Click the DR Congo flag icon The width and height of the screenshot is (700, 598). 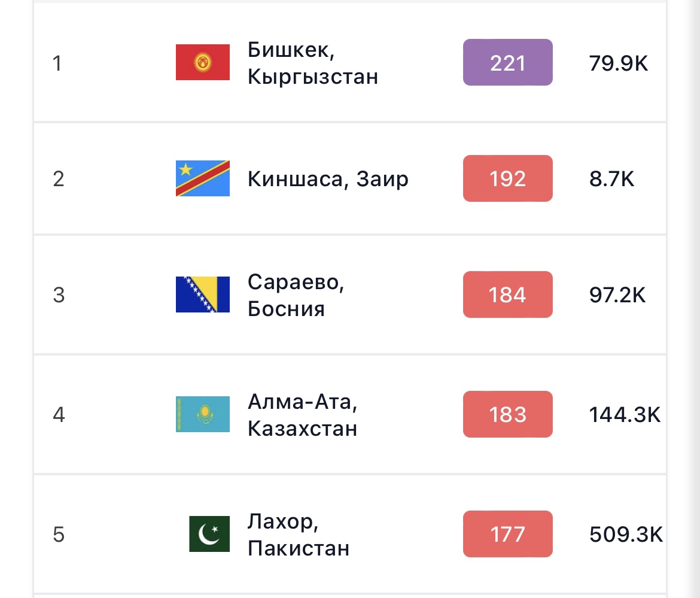coord(203,178)
